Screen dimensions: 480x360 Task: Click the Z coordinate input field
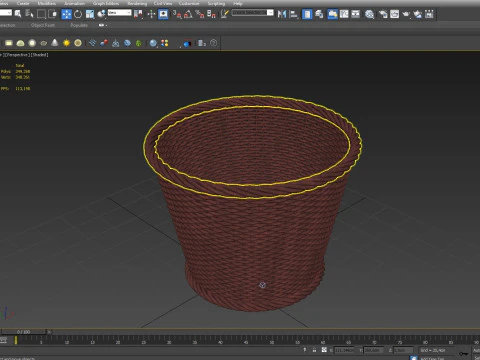coord(403,350)
